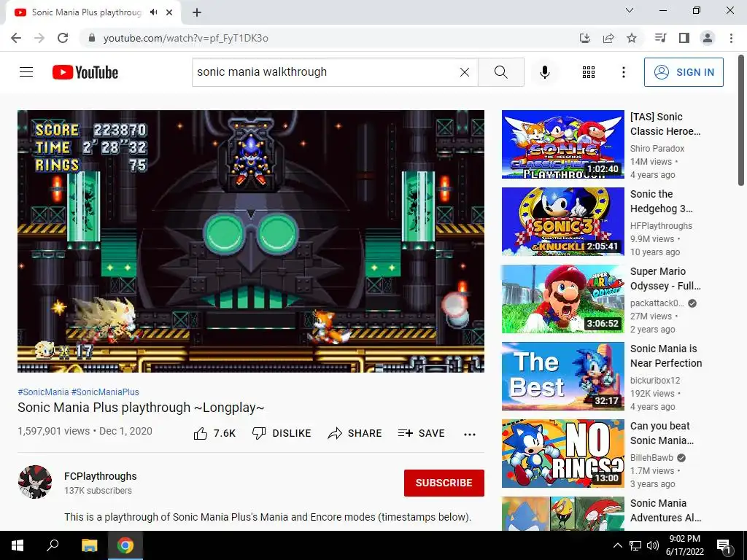Open volume icon in system tray

point(653,545)
